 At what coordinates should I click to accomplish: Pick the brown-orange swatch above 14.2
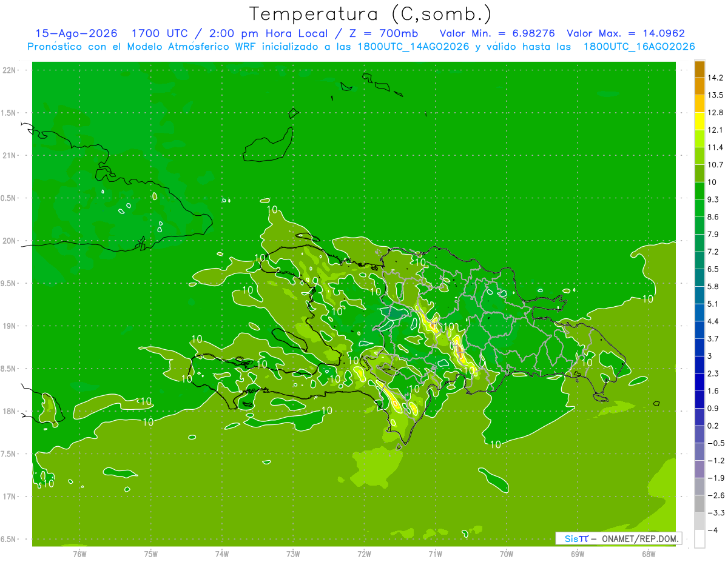click(x=699, y=69)
